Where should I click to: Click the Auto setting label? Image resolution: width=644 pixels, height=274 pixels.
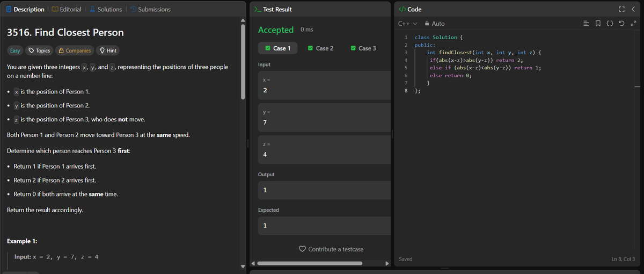(x=438, y=24)
